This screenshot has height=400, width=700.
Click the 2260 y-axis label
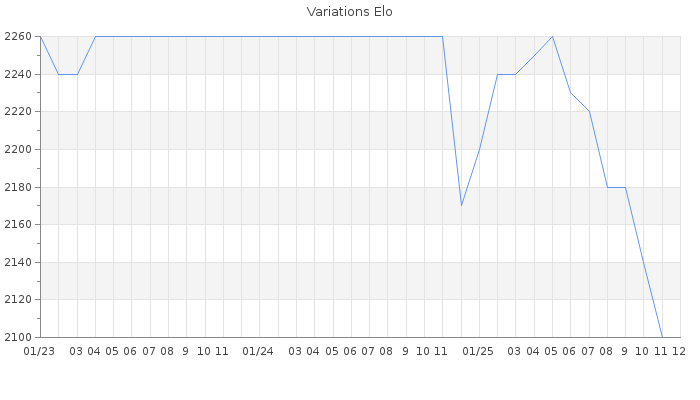17,37
